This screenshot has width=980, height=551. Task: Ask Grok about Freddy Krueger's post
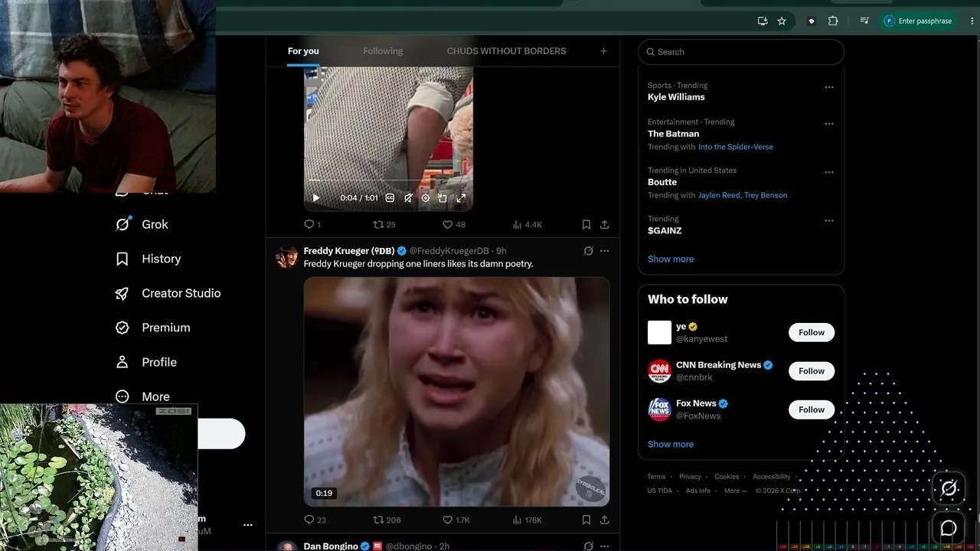(588, 250)
